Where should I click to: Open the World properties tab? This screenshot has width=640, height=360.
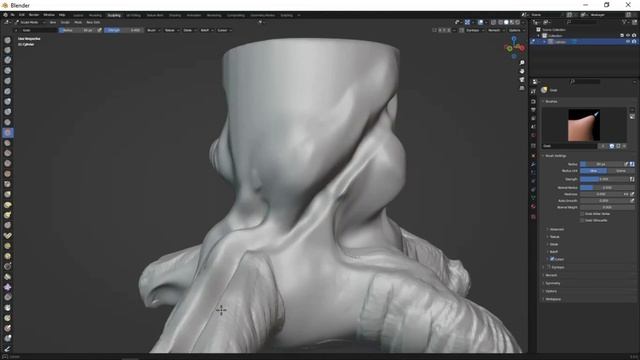[533, 136]
